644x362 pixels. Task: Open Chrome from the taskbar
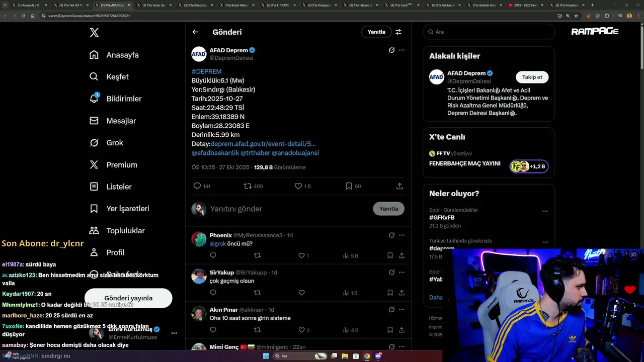pos(367,356)
